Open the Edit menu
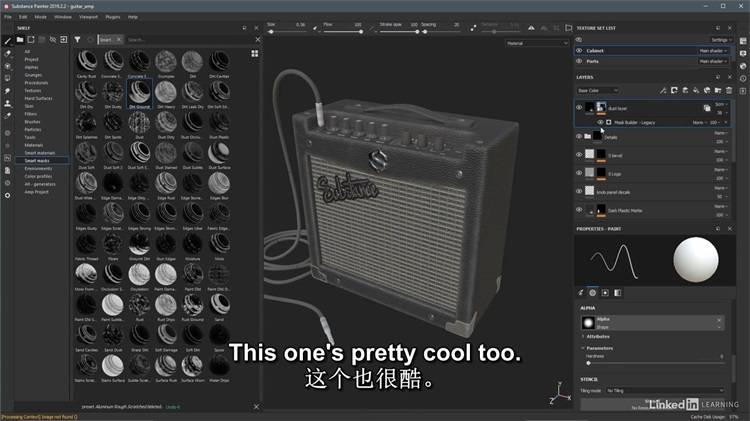This screenshot has width=750, height=421. pyautogui.click(x=23, y=17)
